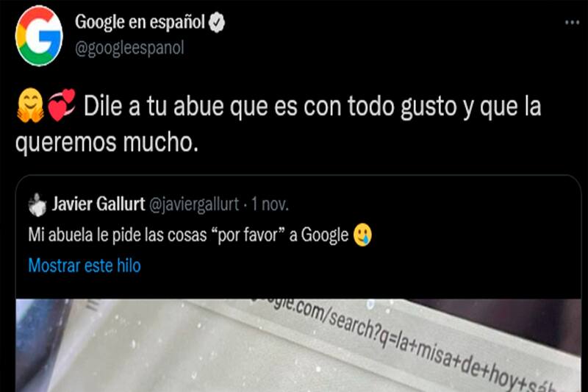588x392 pixels.
Task: Click the @javiergallurt handle
Action: tap(194, 204)
